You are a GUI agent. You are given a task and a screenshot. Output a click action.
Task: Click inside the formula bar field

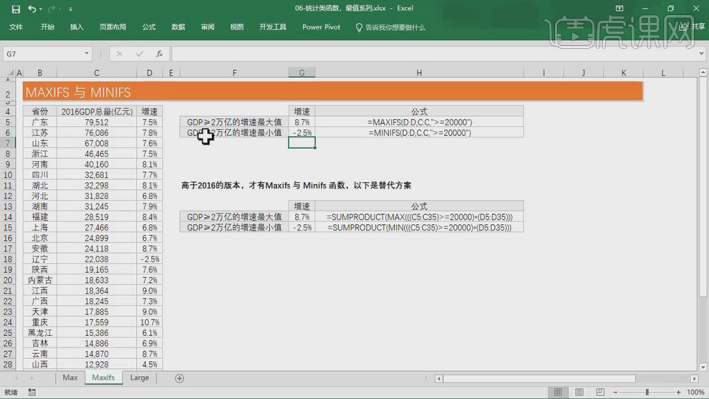click(434, 54)
